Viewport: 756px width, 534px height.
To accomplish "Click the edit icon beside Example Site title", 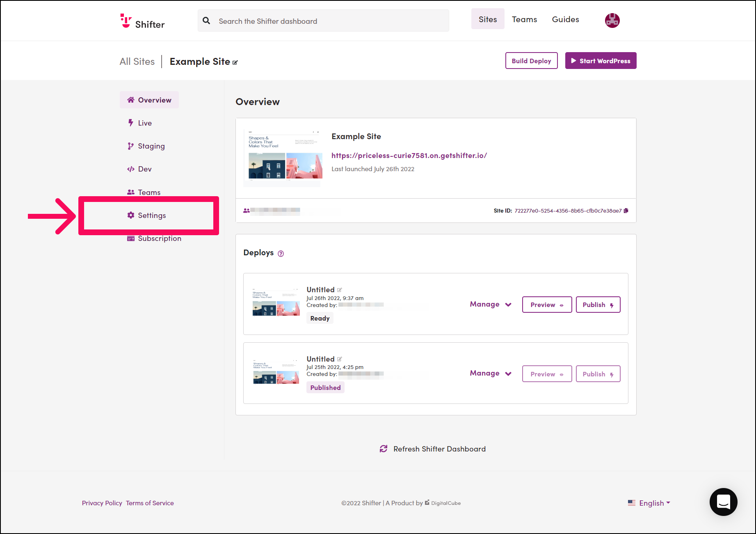I will [235, 62].
